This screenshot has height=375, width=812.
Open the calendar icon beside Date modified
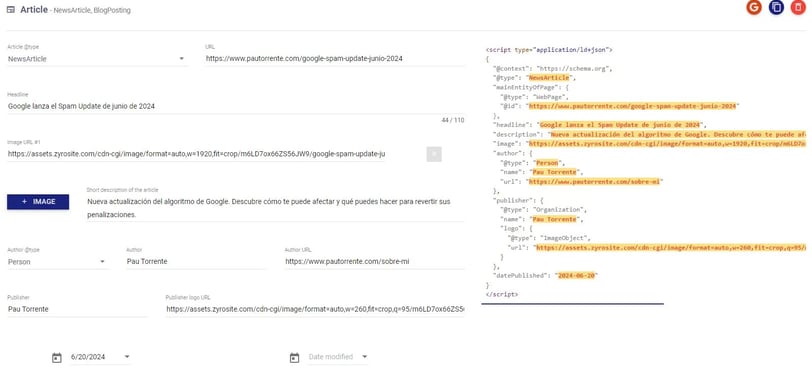(x=295, y=357)
